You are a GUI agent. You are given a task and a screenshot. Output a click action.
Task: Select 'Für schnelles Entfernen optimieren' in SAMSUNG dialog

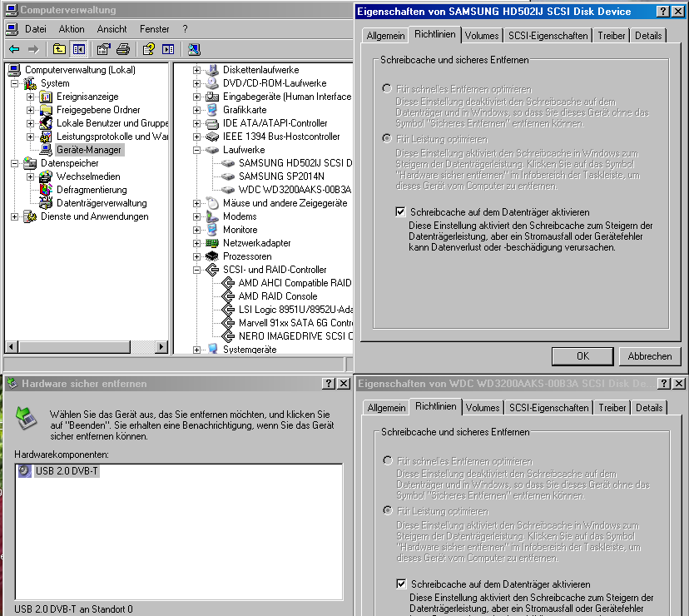point(387,89)
